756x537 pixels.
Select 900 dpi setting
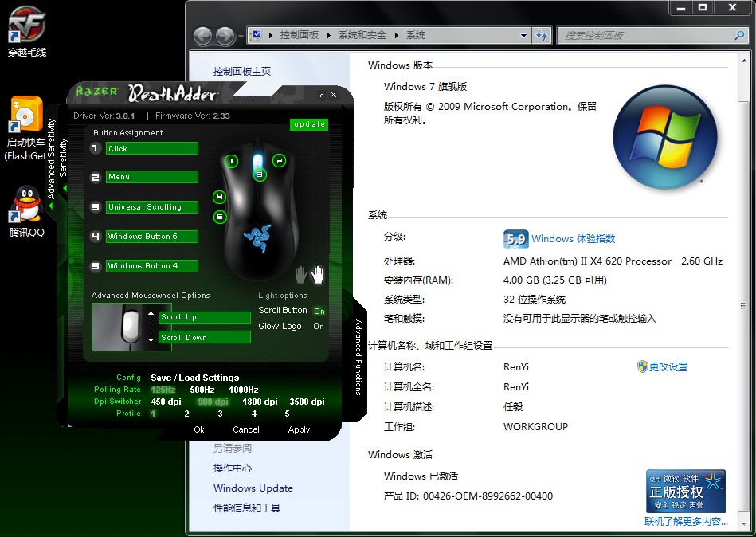pyautogui.click(x=213, y=402)
